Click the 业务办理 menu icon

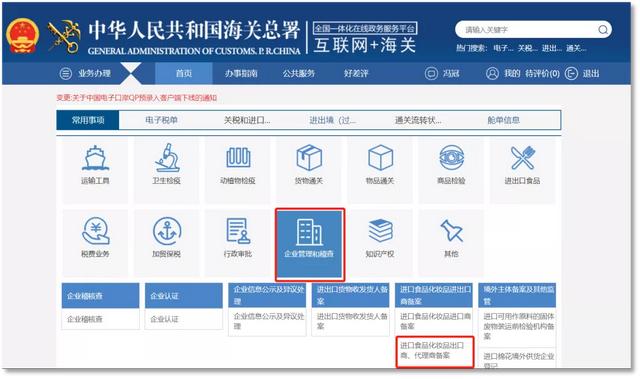tap(66, 73)
